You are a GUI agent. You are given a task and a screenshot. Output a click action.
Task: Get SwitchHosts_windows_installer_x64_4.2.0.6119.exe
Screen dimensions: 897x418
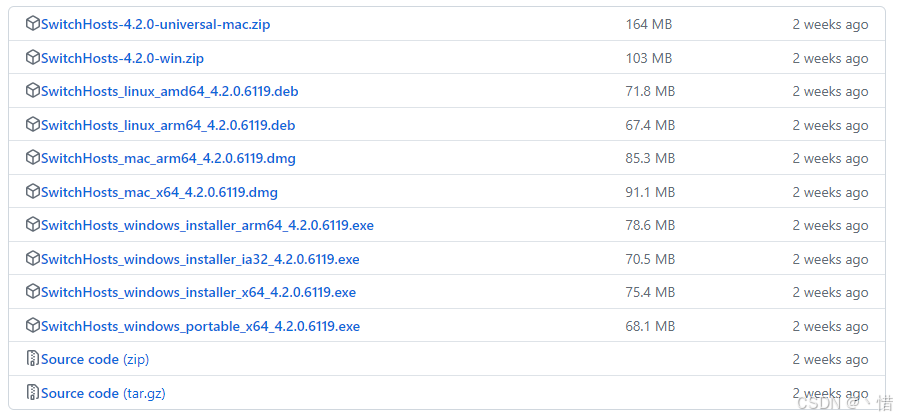tap(199, 292)
